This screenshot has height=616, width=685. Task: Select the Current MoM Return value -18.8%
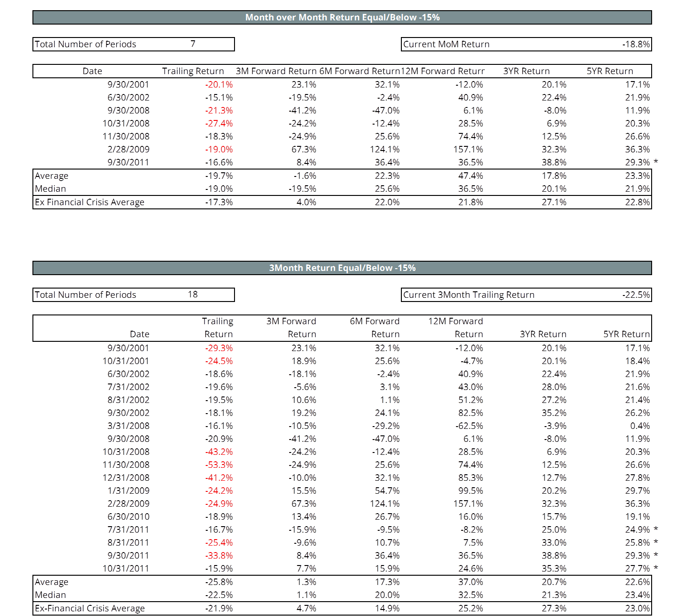(x=636, y=44)
